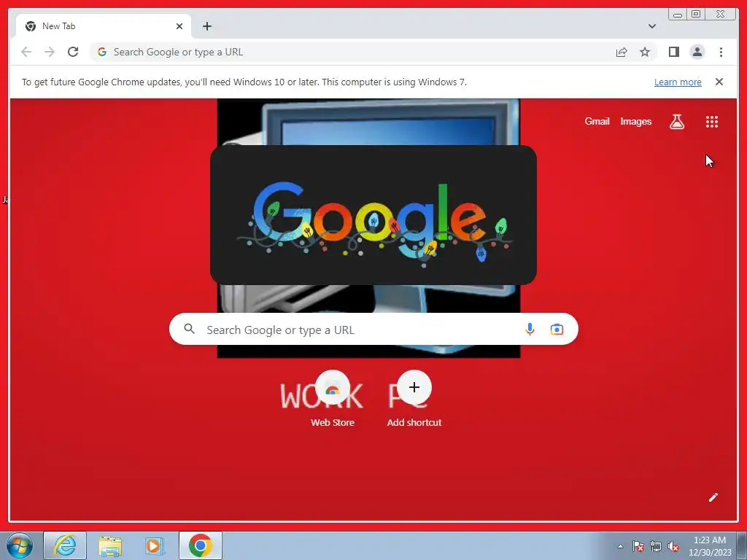Open the network tray icon
747x560 pixels.
click(x=656, y=546)
